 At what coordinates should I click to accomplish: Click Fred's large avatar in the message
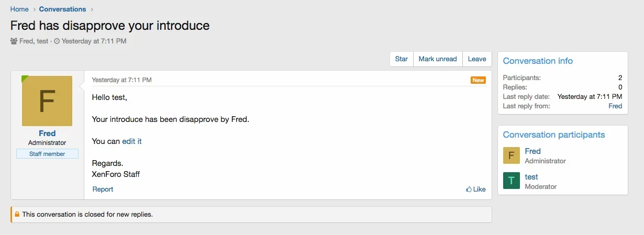pos(47,101)
